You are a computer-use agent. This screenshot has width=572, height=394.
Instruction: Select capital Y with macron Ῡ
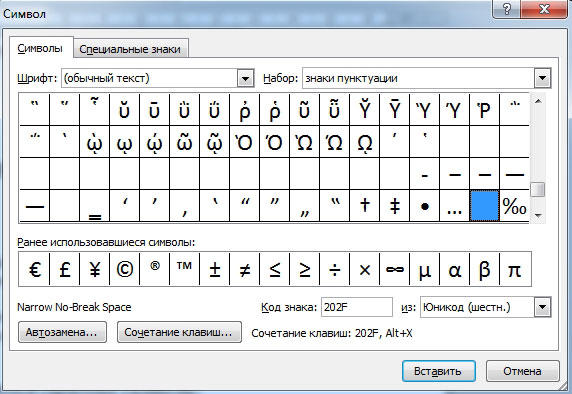pos(394,109)
